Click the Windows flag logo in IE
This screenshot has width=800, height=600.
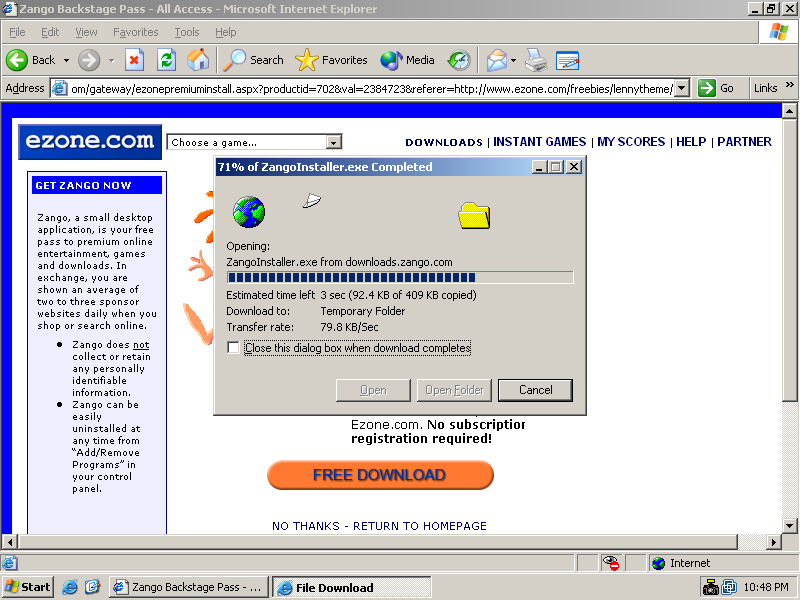click(x=779, y=32)
